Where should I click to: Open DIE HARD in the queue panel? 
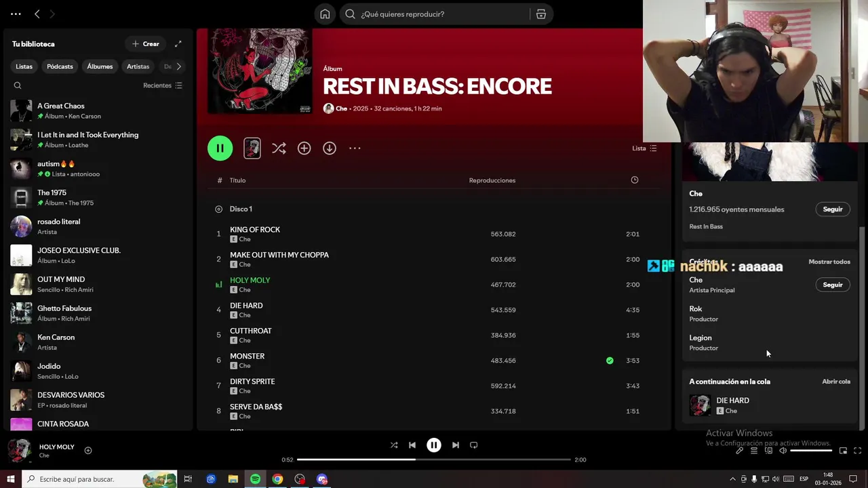pos(770,405)
